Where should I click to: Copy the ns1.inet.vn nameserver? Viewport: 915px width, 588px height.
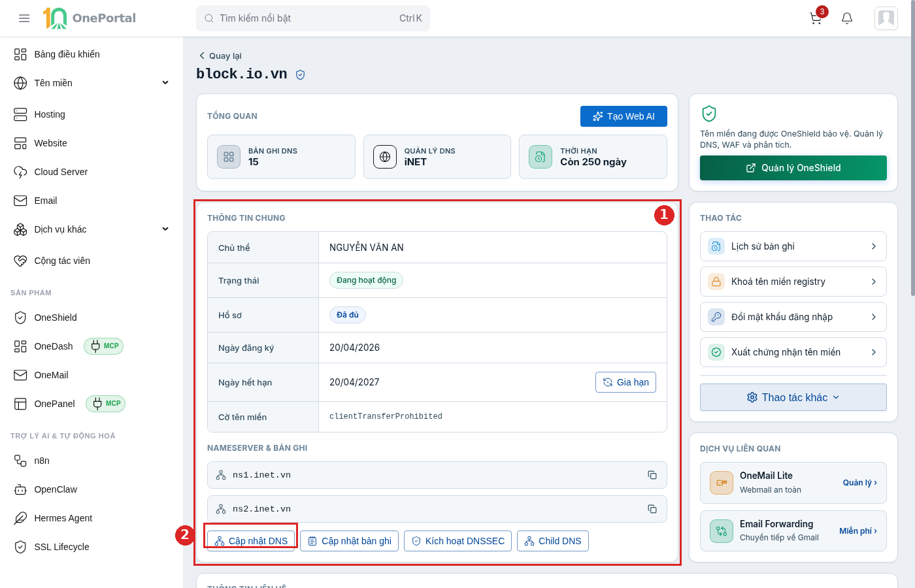pyautogui.click(x=652, y=475)
